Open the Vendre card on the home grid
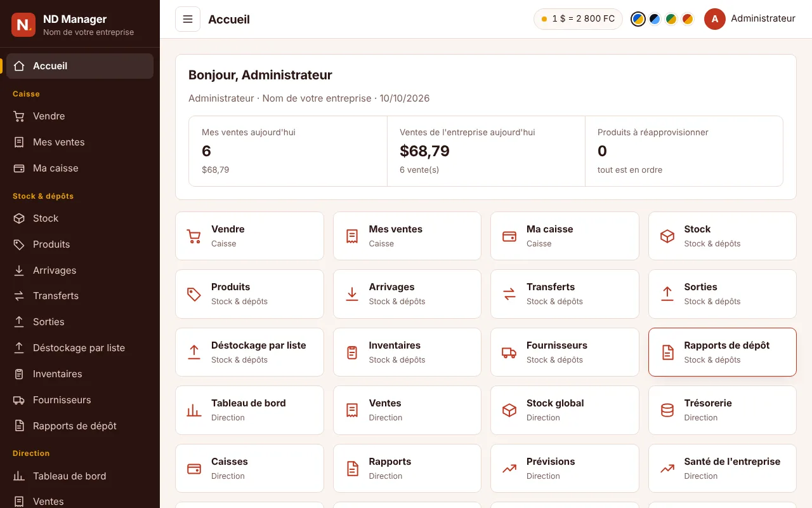 pyautogui.click(x=249, y=236)
